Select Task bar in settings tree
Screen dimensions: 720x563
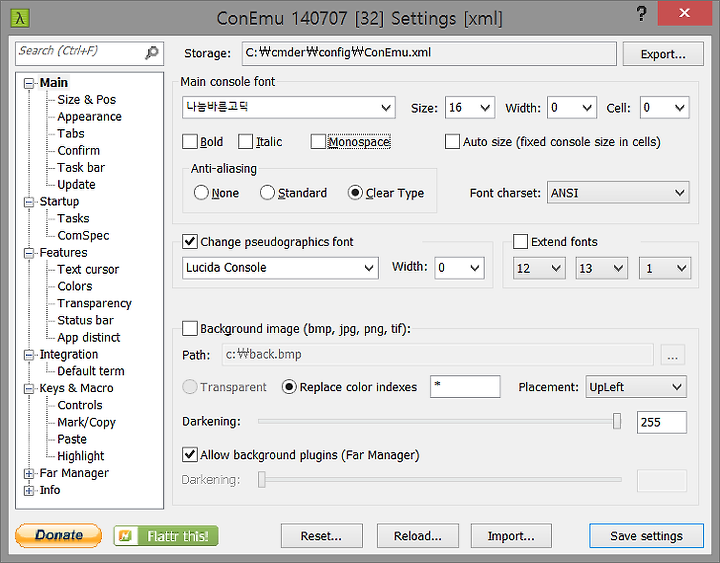[x=81, y=168]
